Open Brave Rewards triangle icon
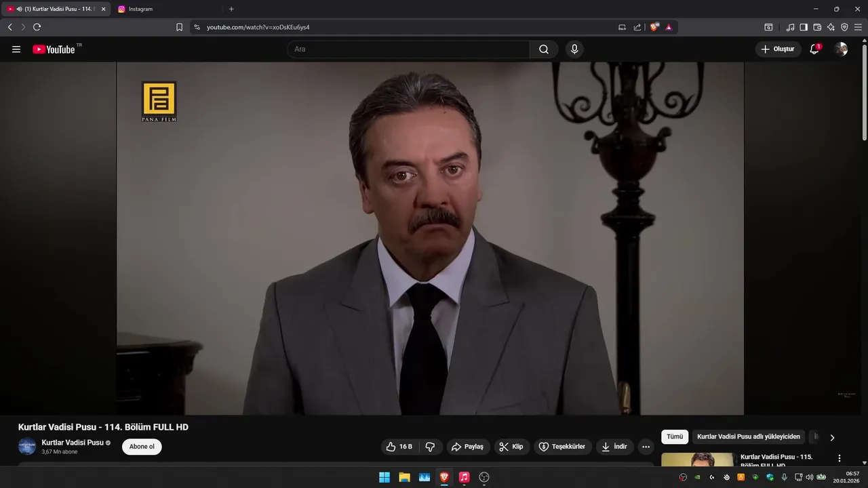 pyautogui.click(x=669, y=27)
